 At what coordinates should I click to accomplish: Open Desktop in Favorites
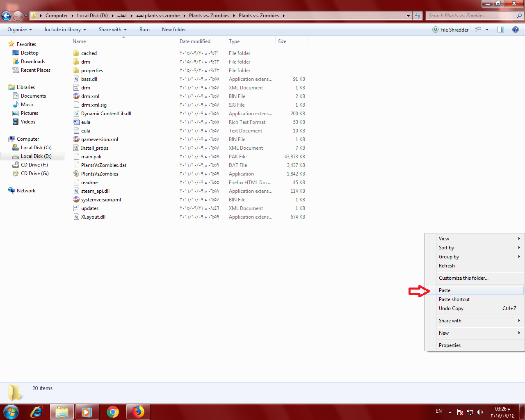tap(30, 52)
